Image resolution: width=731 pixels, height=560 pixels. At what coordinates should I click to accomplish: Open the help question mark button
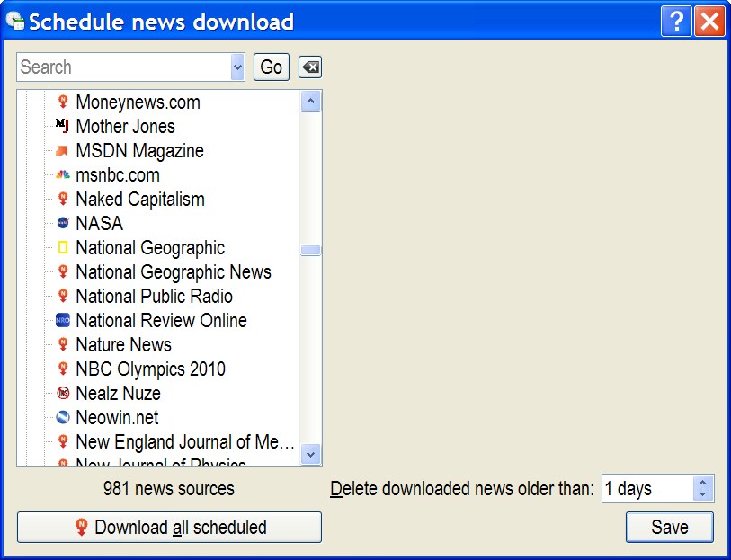(676, 21)
